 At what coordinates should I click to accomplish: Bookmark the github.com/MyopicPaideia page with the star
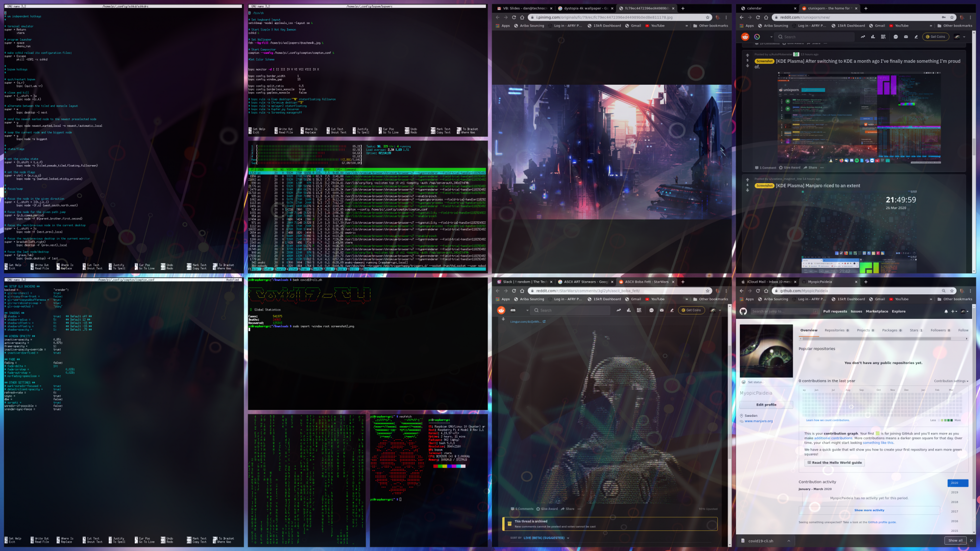click(x=952, y=290)
